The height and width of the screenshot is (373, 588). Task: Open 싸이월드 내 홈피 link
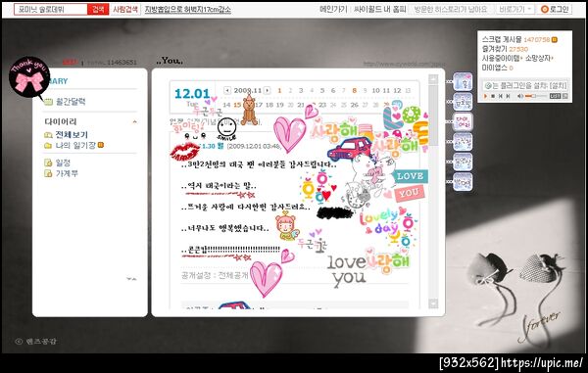coord(380,10)
